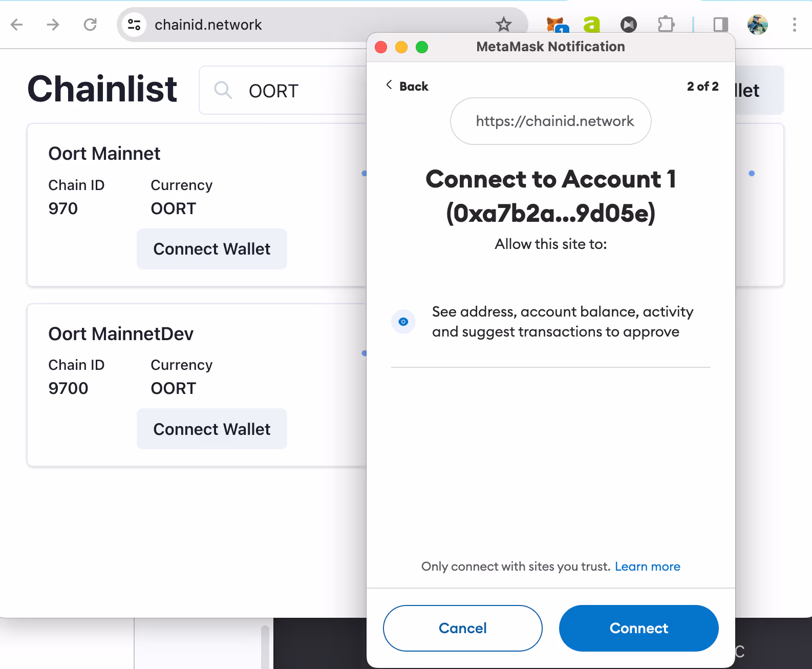Click OORT currency under Oort MainnetDev

click(x=174, y=388)
